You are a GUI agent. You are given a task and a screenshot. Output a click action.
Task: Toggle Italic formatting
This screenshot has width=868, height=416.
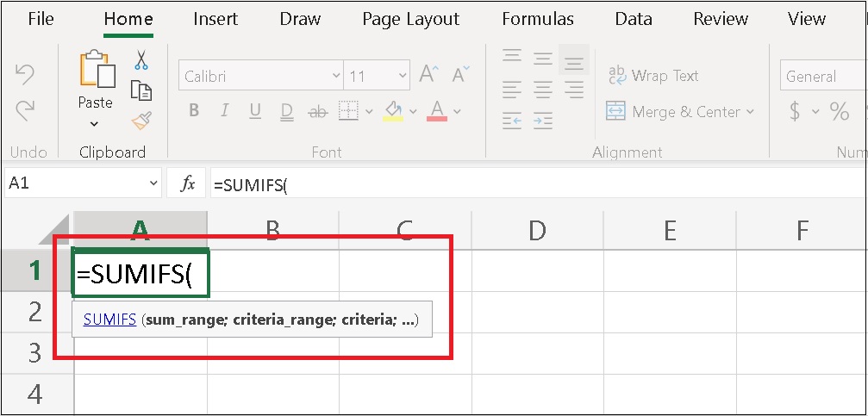pyautogui.click(x=225, y=111)
